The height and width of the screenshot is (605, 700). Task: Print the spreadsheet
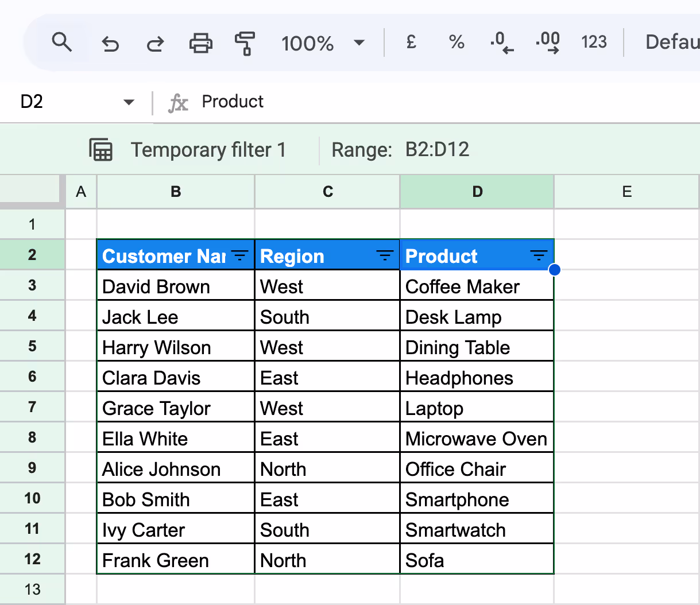pyautogui.click(x=200, y=42)
